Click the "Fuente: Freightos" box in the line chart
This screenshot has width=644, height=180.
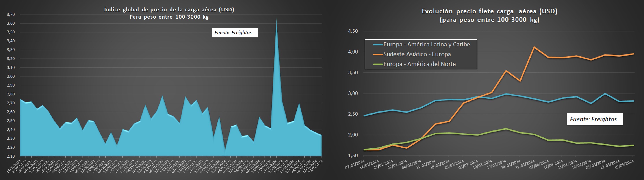click(594, 119)
